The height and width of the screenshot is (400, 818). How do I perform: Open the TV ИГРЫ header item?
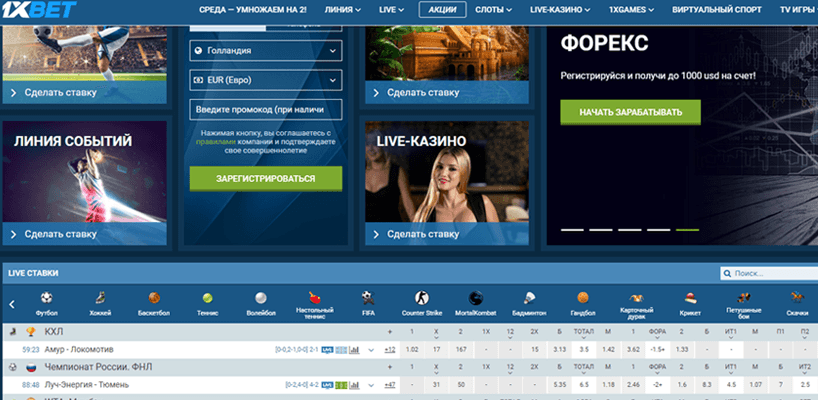point(798,9)
